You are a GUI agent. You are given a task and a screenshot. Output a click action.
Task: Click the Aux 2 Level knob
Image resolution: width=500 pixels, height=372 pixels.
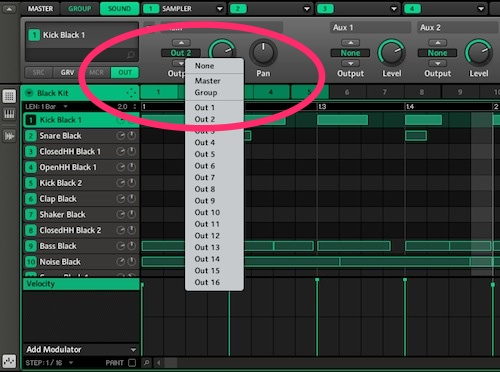(x=479, y=53)
